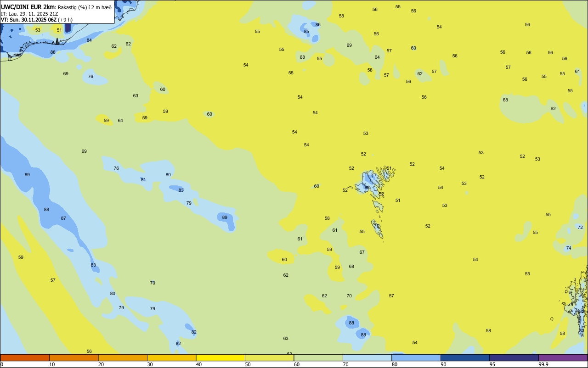Image resolution: width=588 pixels, height=368 pixels.
Task: Click the dark orange 0–10 legend swatch
Action: [x=25, y=357]
